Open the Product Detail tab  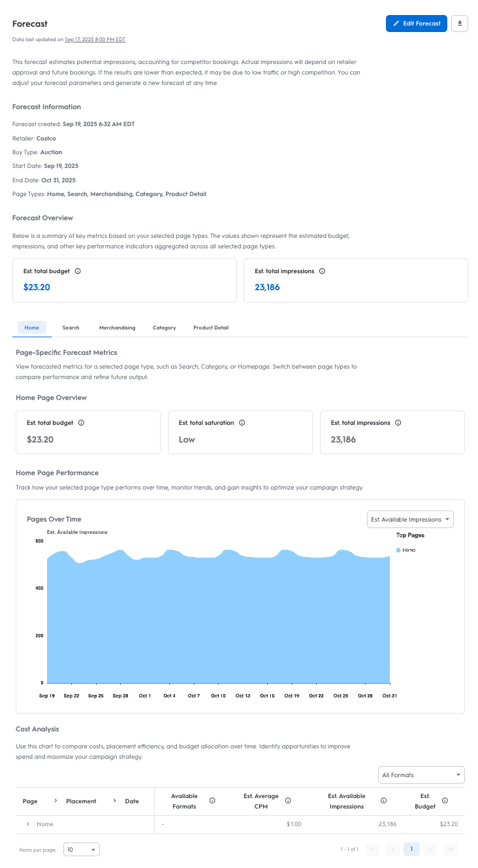click(x=211, y=327)
